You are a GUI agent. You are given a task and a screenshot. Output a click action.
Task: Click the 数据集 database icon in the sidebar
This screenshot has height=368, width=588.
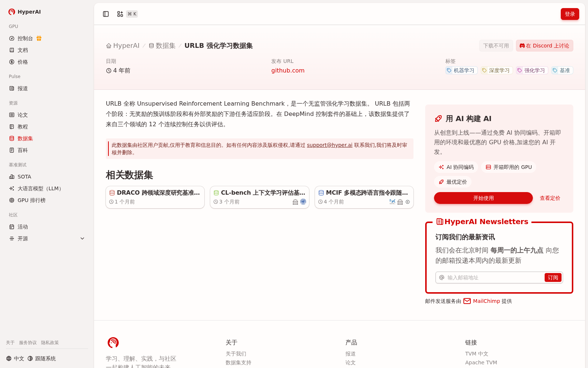[x=12, y=138]
